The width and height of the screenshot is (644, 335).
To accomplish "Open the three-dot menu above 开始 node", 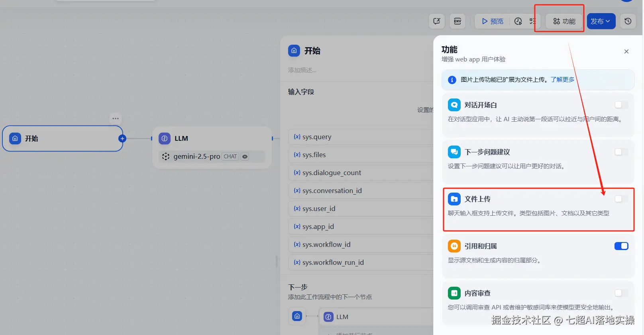I will pos(116,118).
